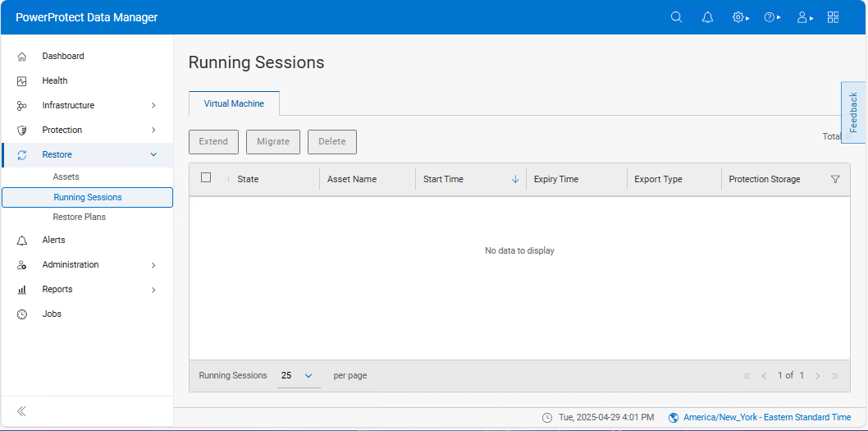
Task: Click the Protection shield icon
Action: click(21, 131)
